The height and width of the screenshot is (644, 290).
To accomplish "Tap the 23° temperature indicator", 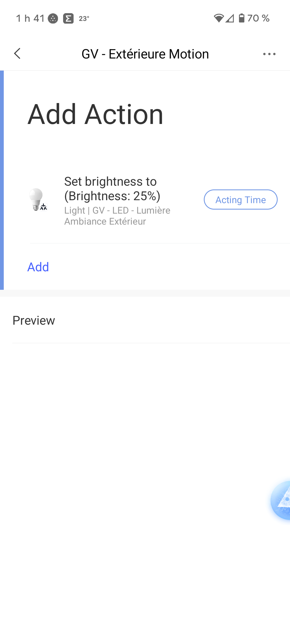I will pyautogui.click(x=84, y=19).
